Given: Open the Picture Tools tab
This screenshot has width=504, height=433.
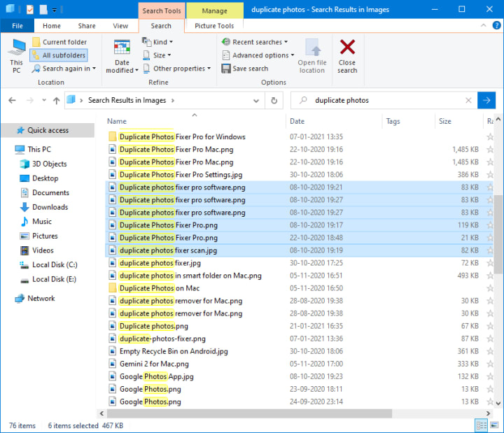Looking at the screenshot, I should [214, 26].
